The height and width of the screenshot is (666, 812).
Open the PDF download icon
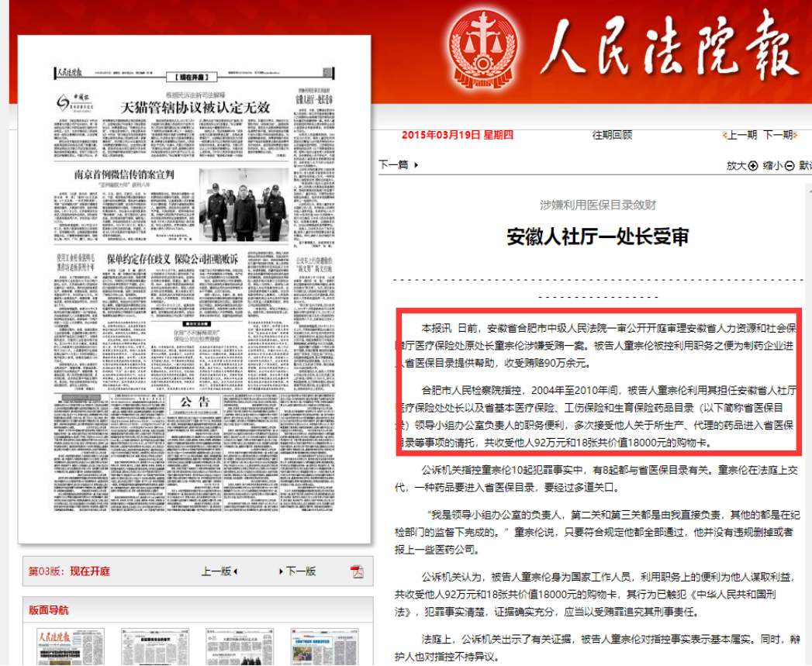coord(357,571)
